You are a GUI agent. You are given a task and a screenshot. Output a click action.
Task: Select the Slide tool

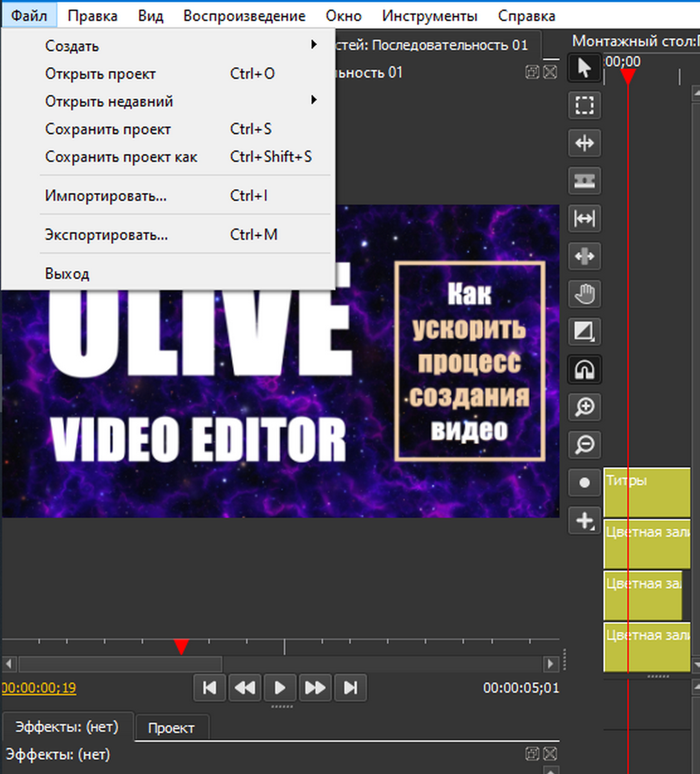click(584, 256)
